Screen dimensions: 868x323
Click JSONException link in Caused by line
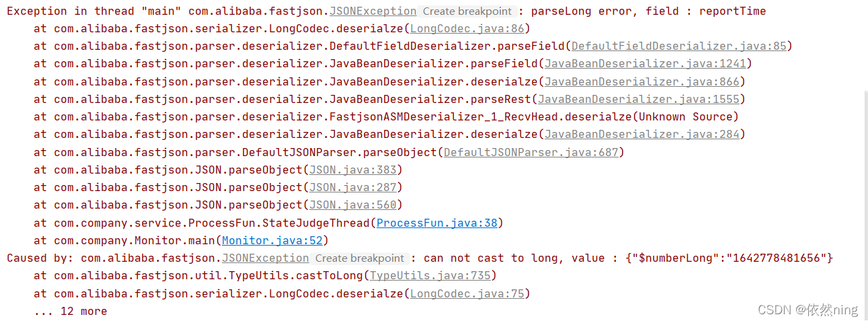[266, 258]
